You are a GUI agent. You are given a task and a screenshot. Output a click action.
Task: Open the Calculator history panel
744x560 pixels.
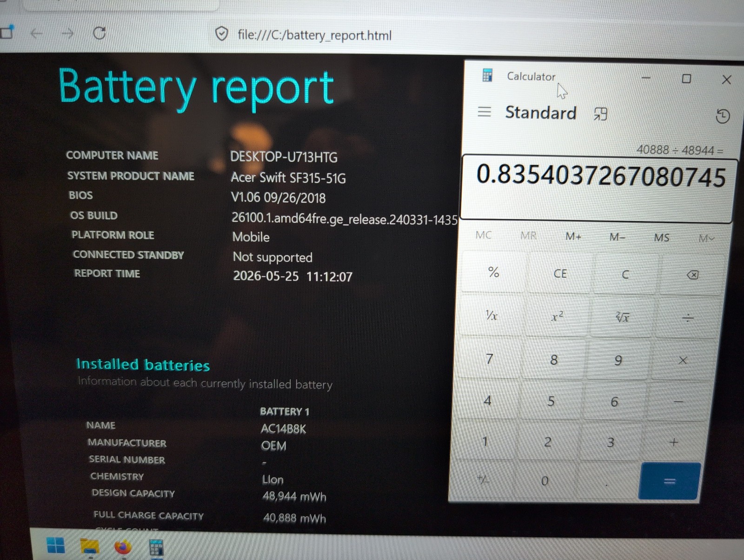click(x=723, y=116)
